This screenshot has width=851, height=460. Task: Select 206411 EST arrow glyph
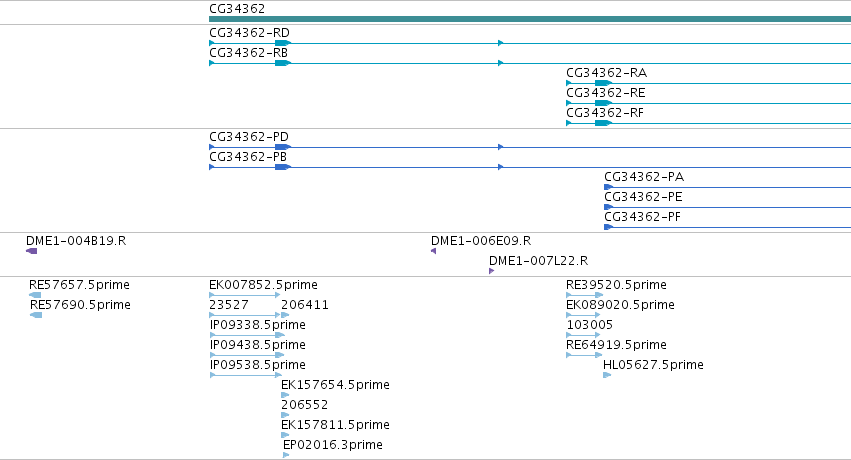pos(285,315)
